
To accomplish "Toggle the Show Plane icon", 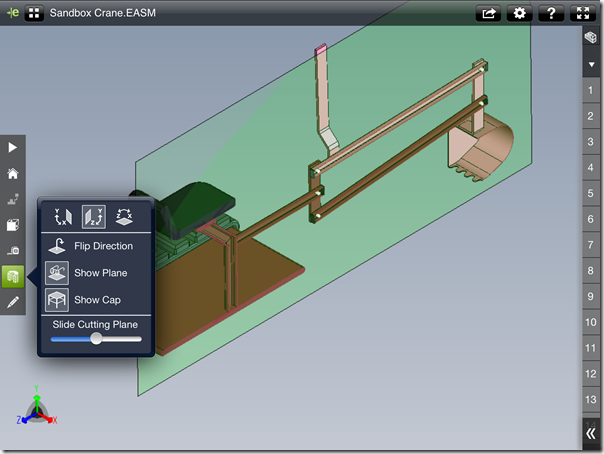I will 57,273.
